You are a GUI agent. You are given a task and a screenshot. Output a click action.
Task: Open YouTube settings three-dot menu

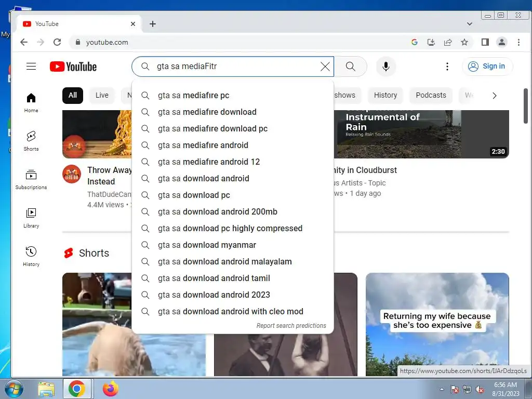tap(447, 66)
